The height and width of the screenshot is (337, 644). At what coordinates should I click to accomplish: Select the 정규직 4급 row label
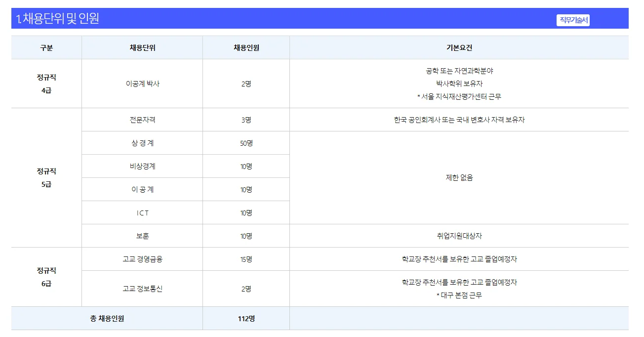pos(45,83)
